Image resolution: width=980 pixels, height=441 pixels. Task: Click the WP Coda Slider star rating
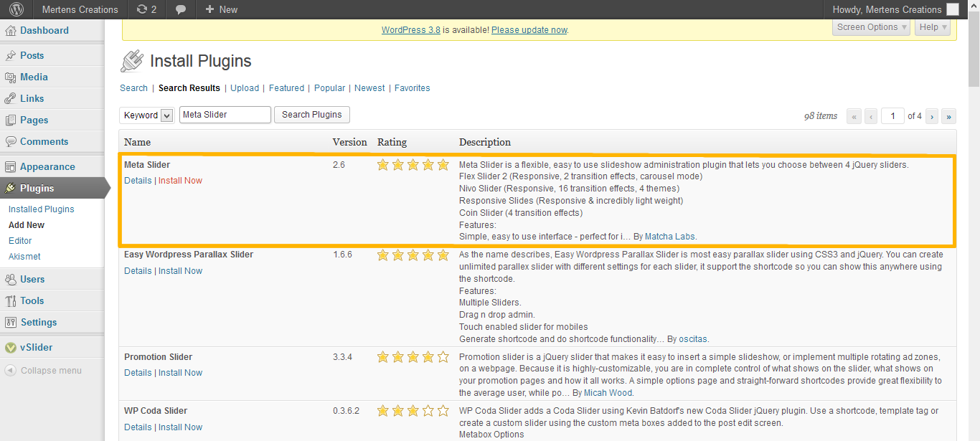click(413, 411)
